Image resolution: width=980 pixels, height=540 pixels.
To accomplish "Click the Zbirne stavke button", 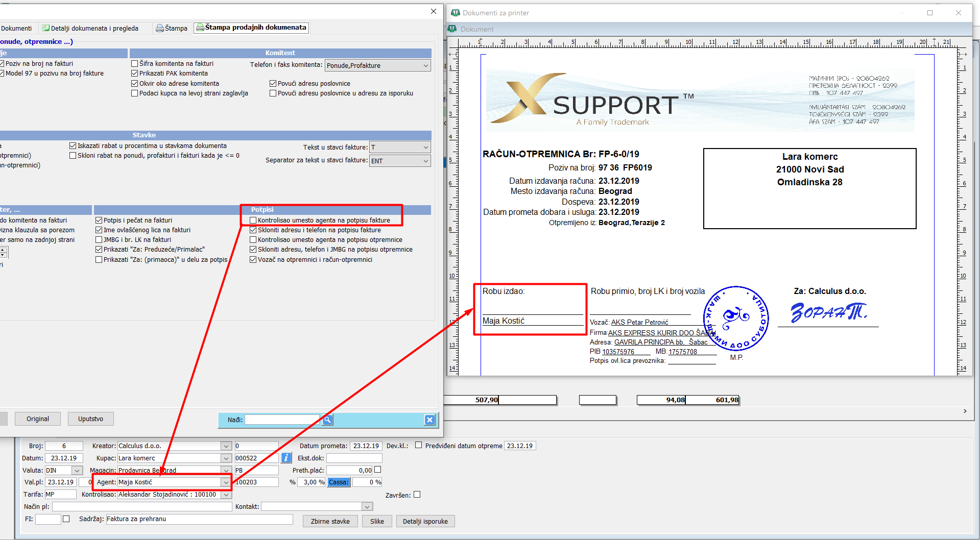I will pos(330,521).
